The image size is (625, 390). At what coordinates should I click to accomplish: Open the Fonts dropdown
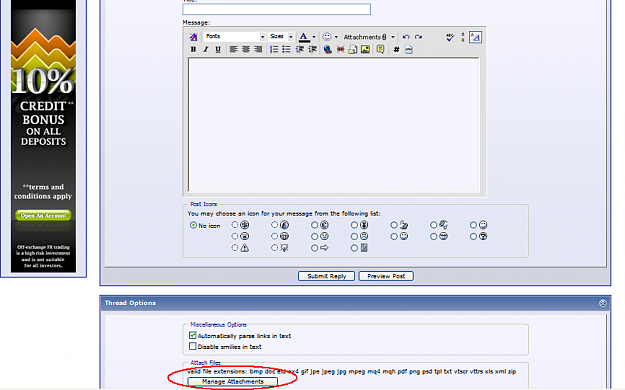[235, 36]
